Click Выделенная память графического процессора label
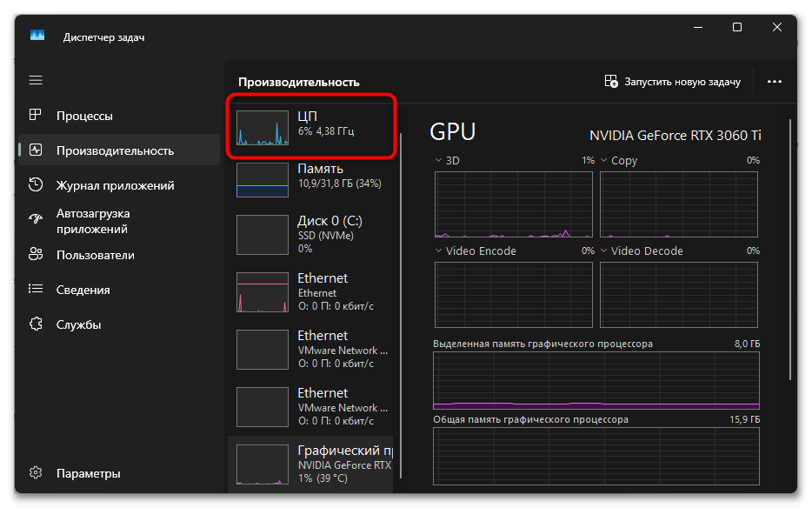Viewport: 812px width, 508px height. pyautogui.click(x=542, y=344)
